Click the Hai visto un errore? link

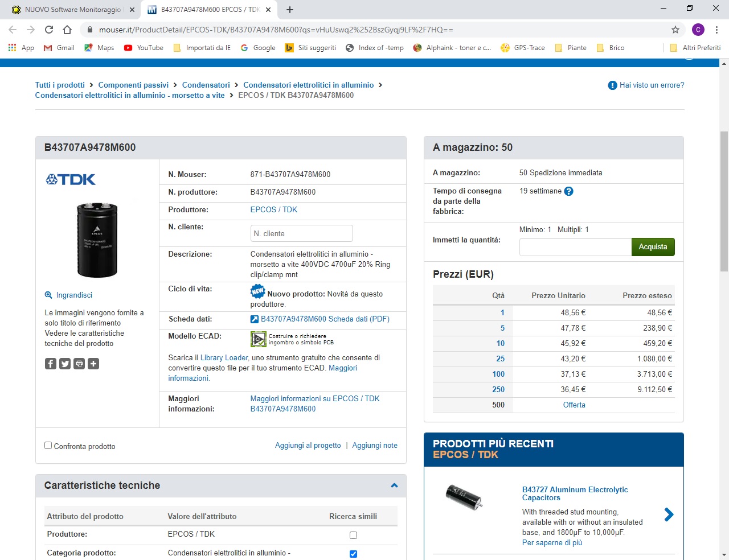coord(652,85)
